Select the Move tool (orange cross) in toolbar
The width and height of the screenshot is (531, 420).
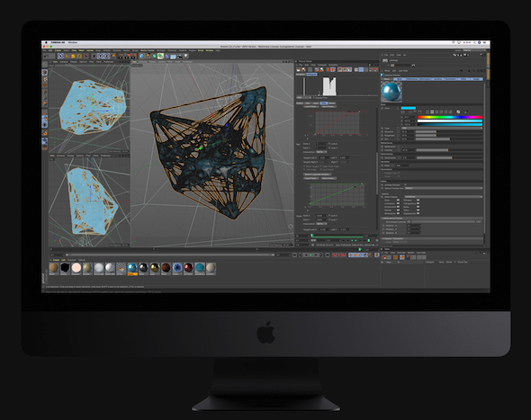coord(67,56)
